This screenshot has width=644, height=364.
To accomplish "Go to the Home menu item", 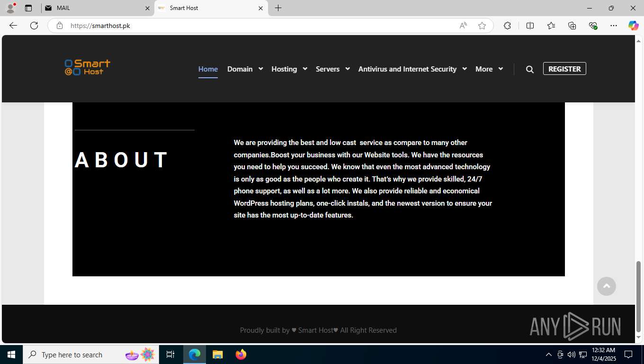I will 208,69.
